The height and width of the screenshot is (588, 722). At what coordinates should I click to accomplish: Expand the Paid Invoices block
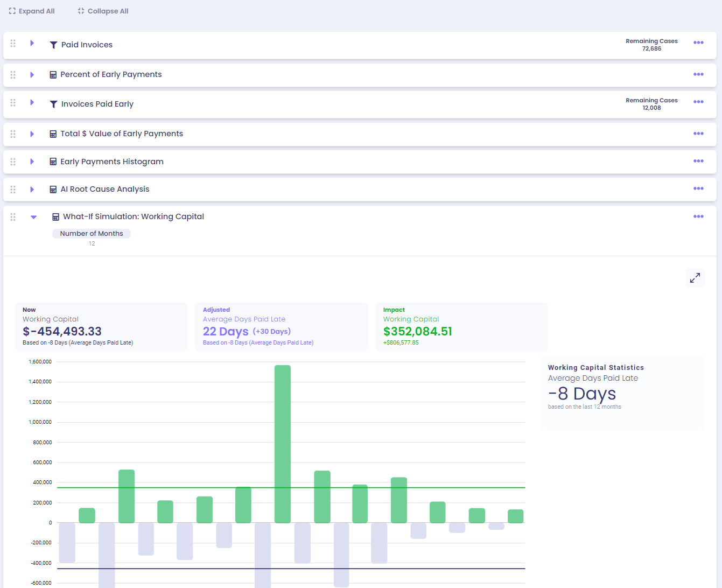pyautogui.click(x=32, y=43)
